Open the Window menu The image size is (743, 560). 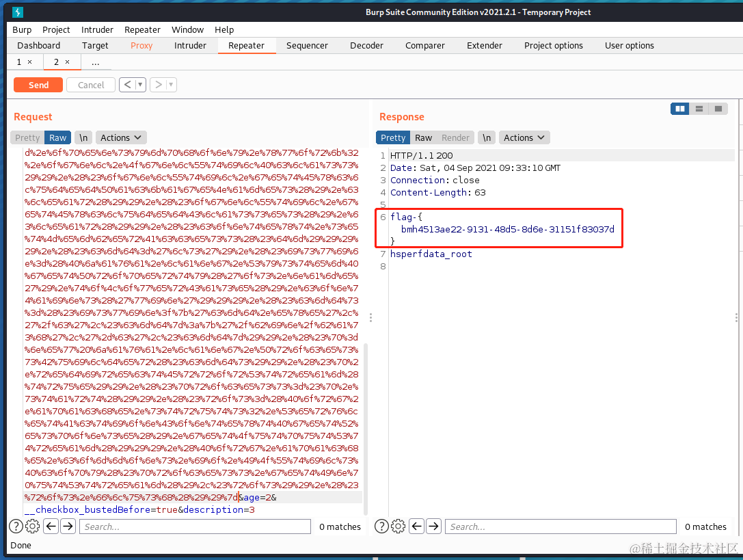(x=188, y=30)
